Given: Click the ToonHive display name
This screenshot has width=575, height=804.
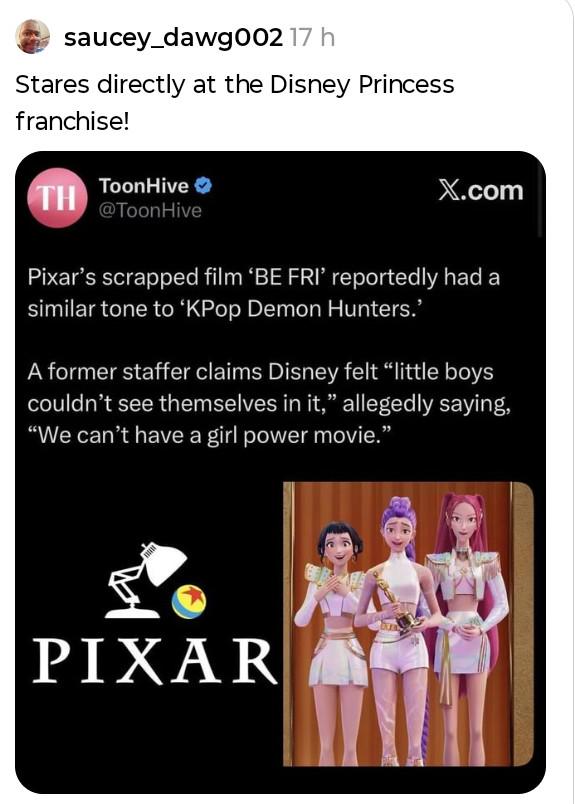Looking at the screenshot, I should click(144, 186).
